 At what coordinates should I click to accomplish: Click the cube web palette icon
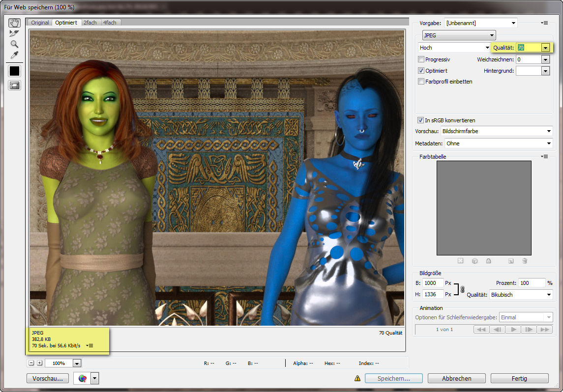[x=474, y=261]
